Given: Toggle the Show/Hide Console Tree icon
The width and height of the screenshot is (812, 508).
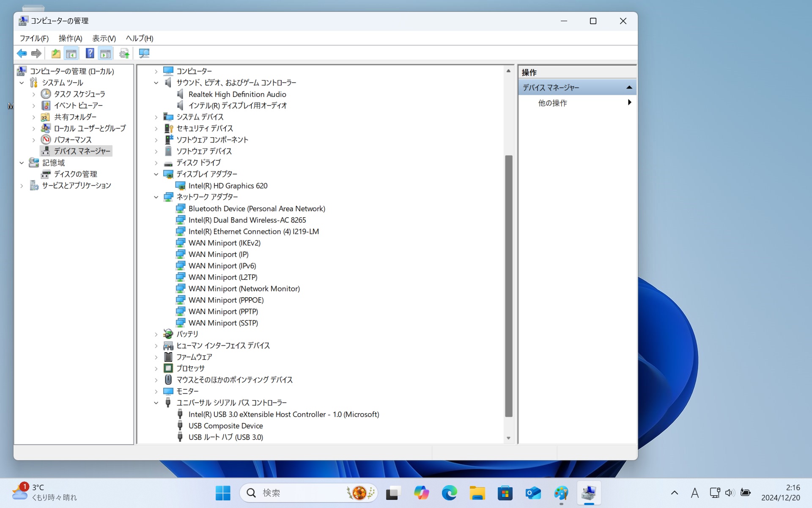Looking at the screenshot, I should coord(71,53).
